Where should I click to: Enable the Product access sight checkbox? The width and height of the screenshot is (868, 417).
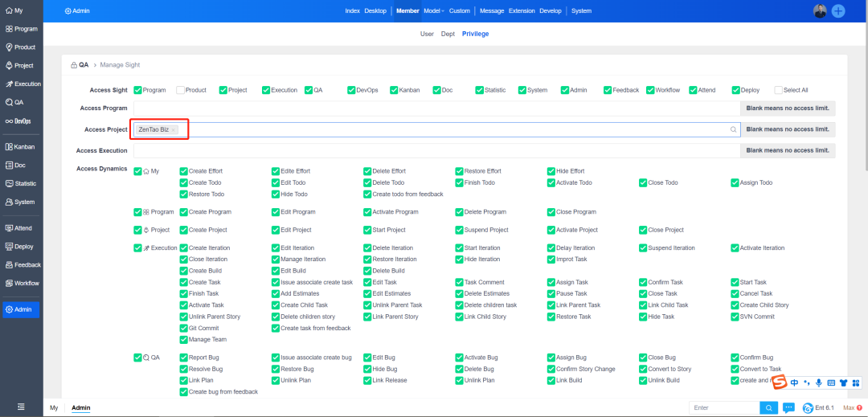181,90
